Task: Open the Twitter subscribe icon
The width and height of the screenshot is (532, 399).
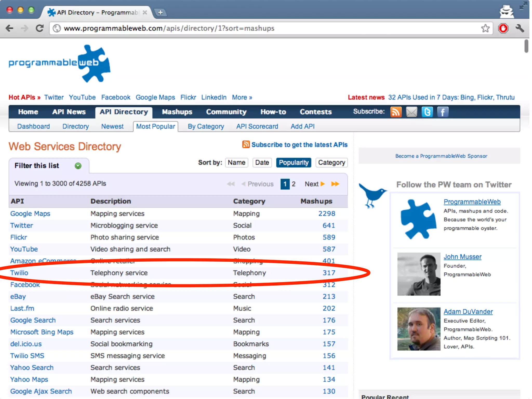Action: pyautogui.click(x=427, y=112)
